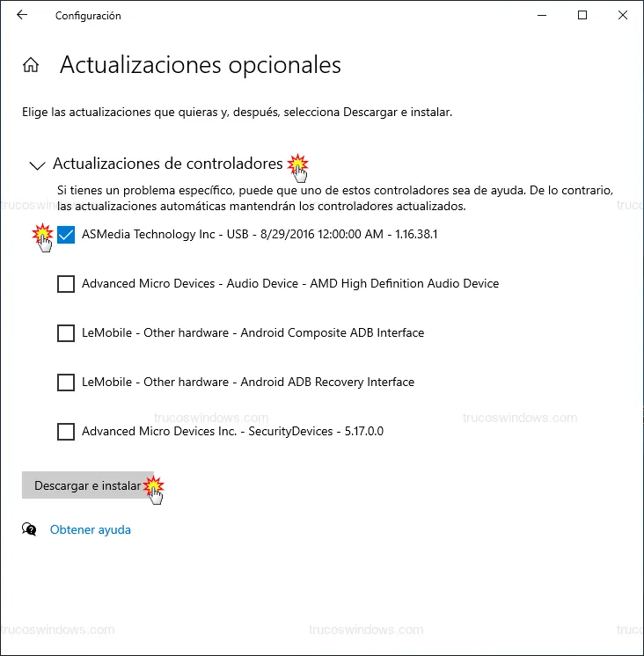Select the Android ADB Recovery Interface checkbox
Screen dimensions: 644x656
[66, 383]
